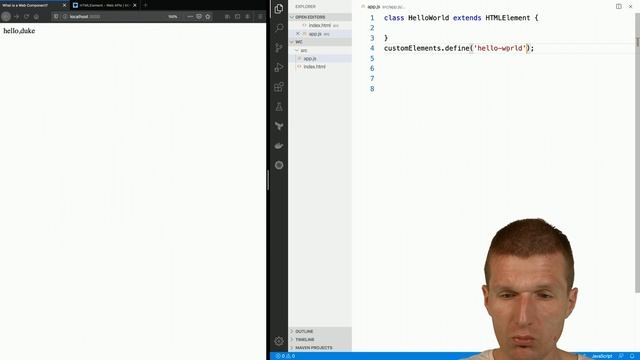
Task: Open the page actions ellipsis in address bar
Action: coord(190,17)
